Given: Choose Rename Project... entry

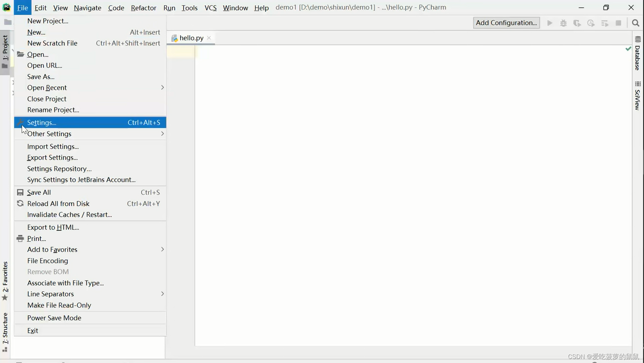Looking at the screenshot, I should (90, 110).
